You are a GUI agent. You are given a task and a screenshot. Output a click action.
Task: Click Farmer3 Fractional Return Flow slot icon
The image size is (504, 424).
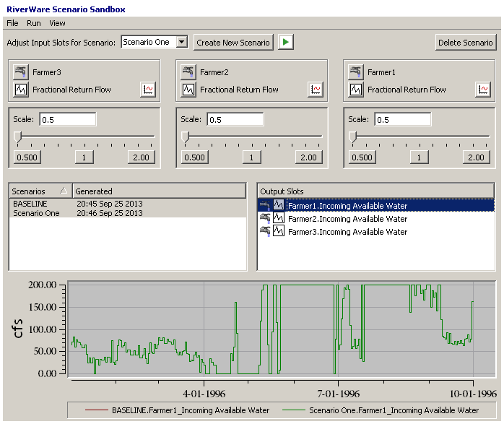click(x=20, y=89)
